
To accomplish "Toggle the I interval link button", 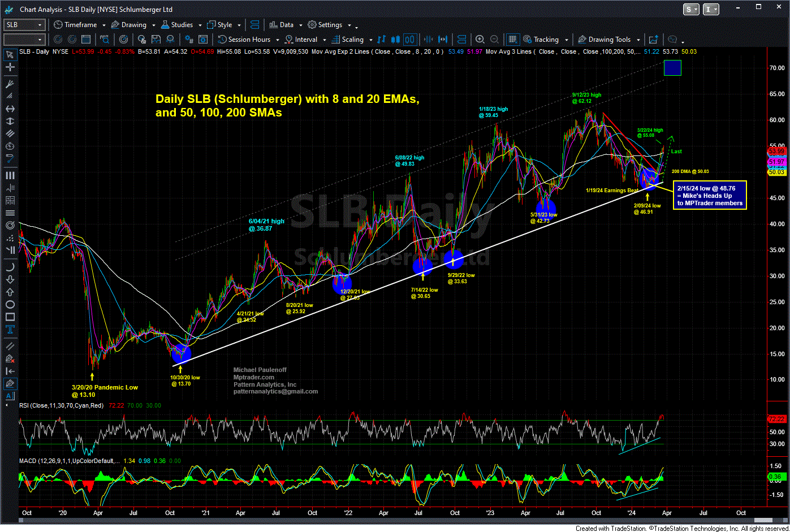I will pyautogui.click(x=711, y=9).
